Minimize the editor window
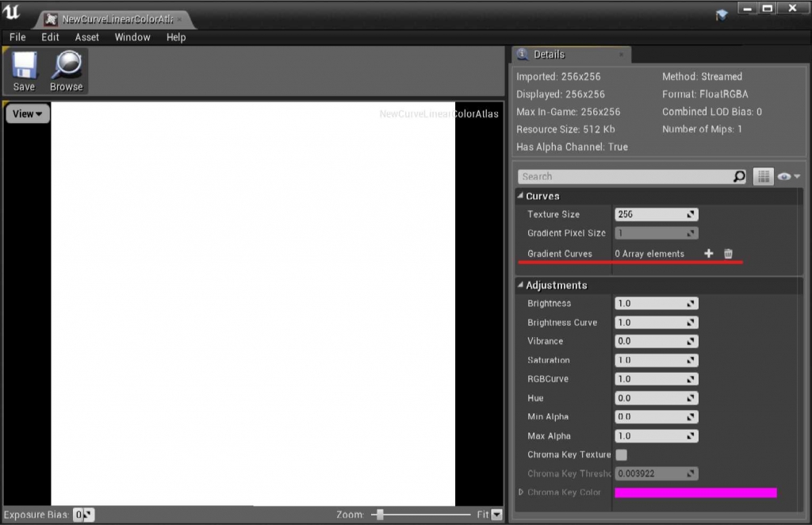 [747, 9]
